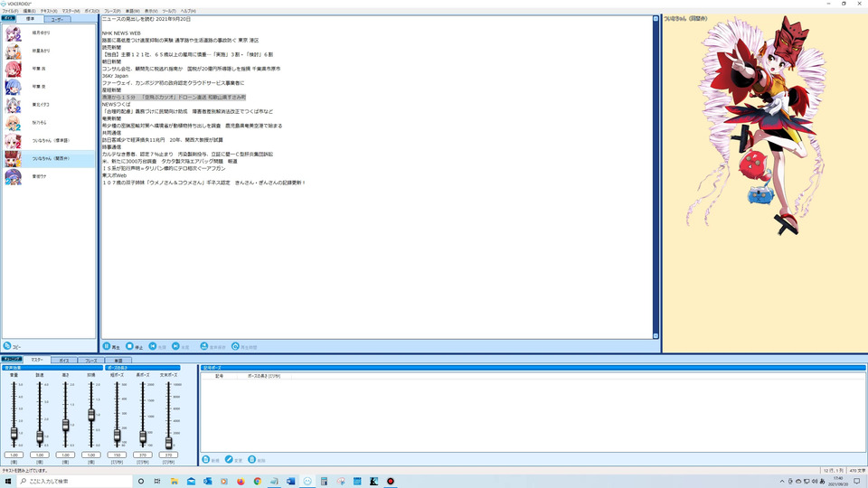The image size is (868, 488).
Task: Click the 音声保存 save audio icon
Action: tap(204, 346)
